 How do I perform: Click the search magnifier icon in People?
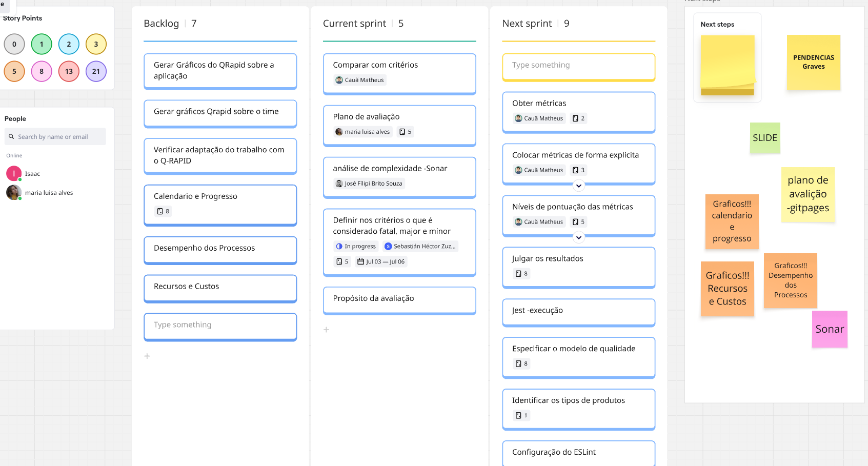(x=11, y=137)
